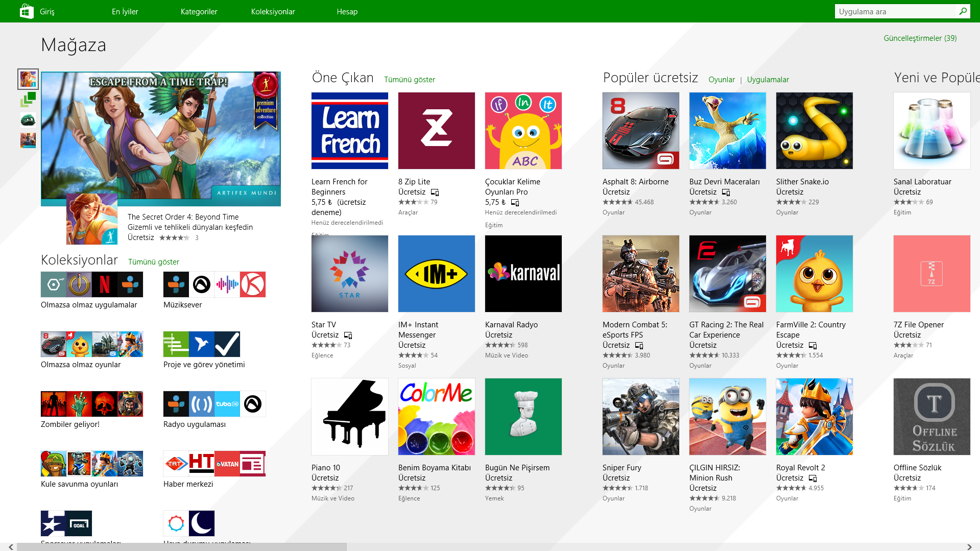The width and height of the screenshot is (980, 551).
Task: Open the Minion Rush game icon
Action: coord(728,417)
